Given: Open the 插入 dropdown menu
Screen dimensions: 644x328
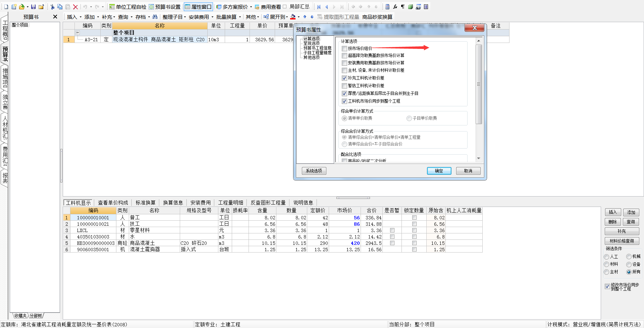Looking at the screenshot, I should point(74,17).
